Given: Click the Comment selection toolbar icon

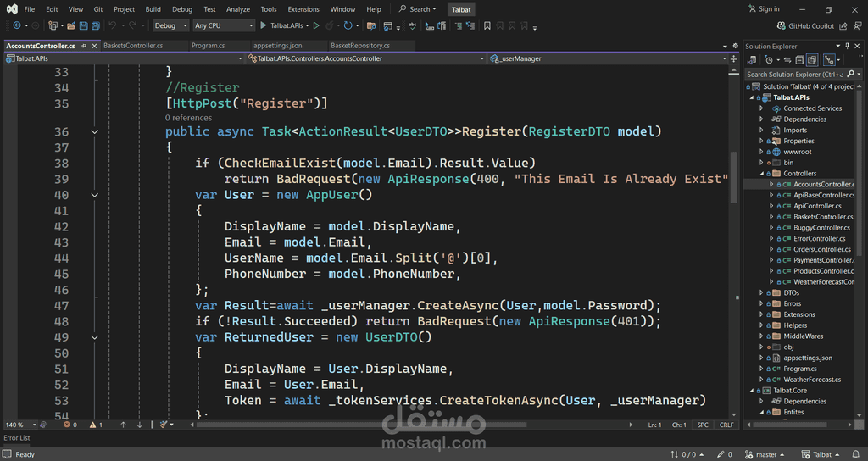Looking at the screenshot, I should pos(458,25).
